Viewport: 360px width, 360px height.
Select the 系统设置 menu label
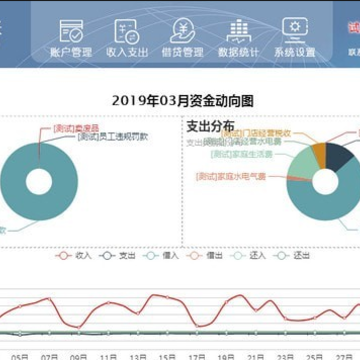click(x=295, y=52)
